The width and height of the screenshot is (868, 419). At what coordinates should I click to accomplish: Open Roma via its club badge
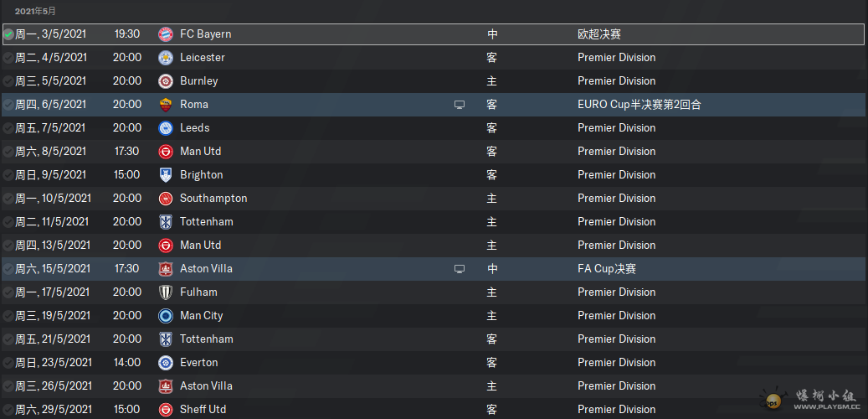click(165, 105)
